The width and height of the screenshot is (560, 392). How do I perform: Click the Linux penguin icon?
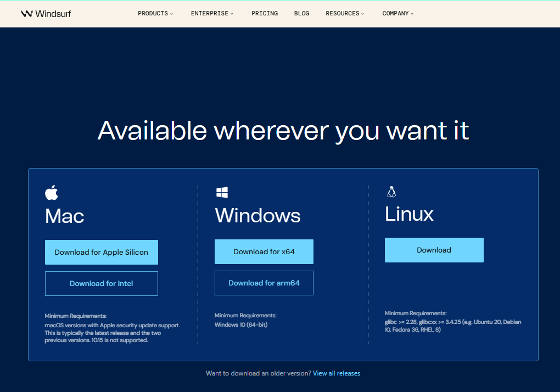click(391, 192)
